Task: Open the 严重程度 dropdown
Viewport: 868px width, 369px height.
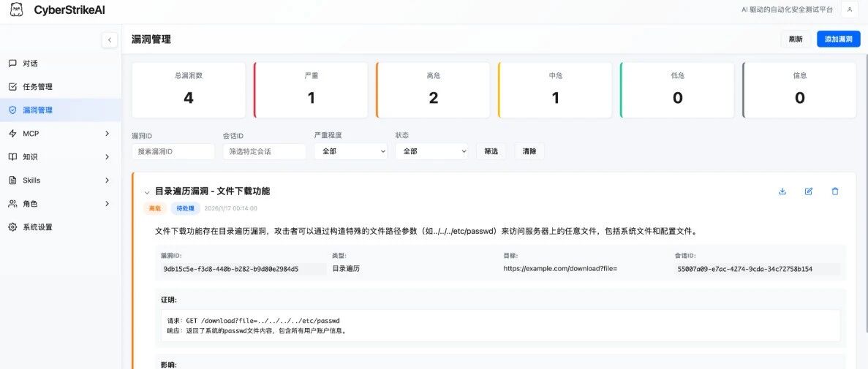Action: (350, 151)
